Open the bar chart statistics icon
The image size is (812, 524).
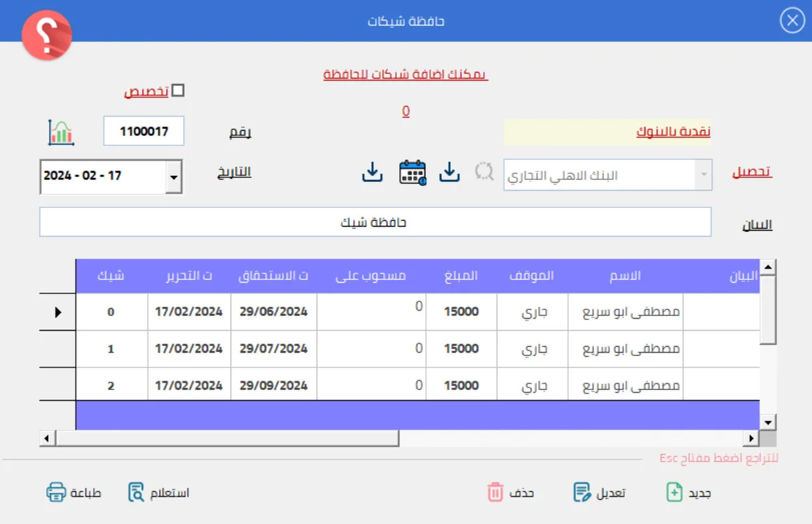pos(61,132)
